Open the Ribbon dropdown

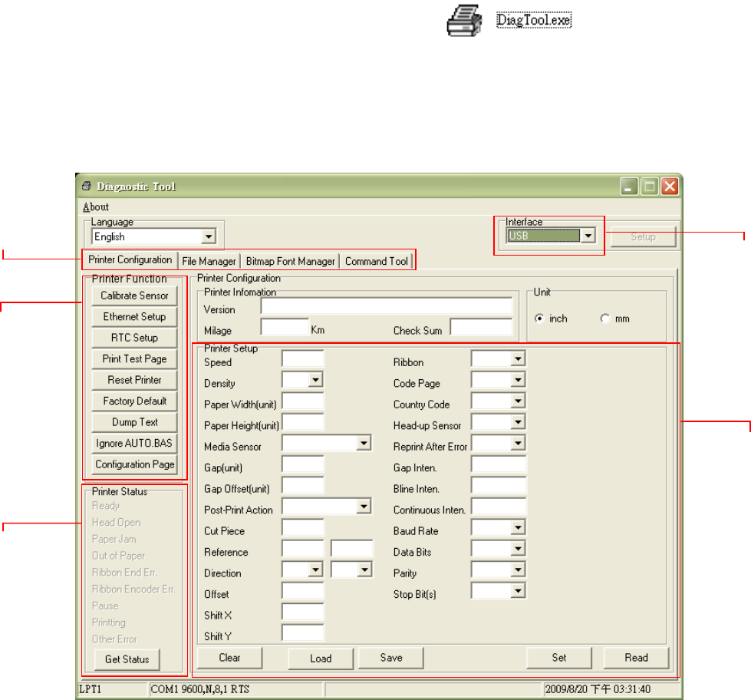(x=518, y=359)
